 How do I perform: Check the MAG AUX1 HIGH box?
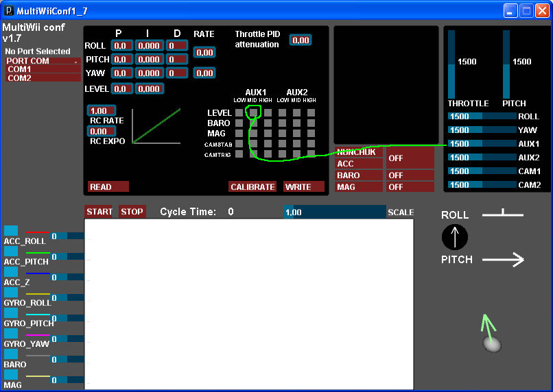(268, 133)
